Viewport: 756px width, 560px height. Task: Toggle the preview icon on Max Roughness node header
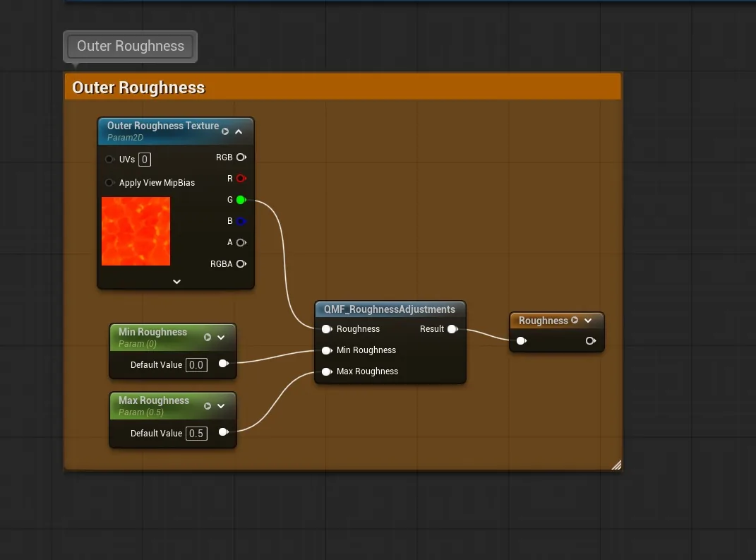208,405
